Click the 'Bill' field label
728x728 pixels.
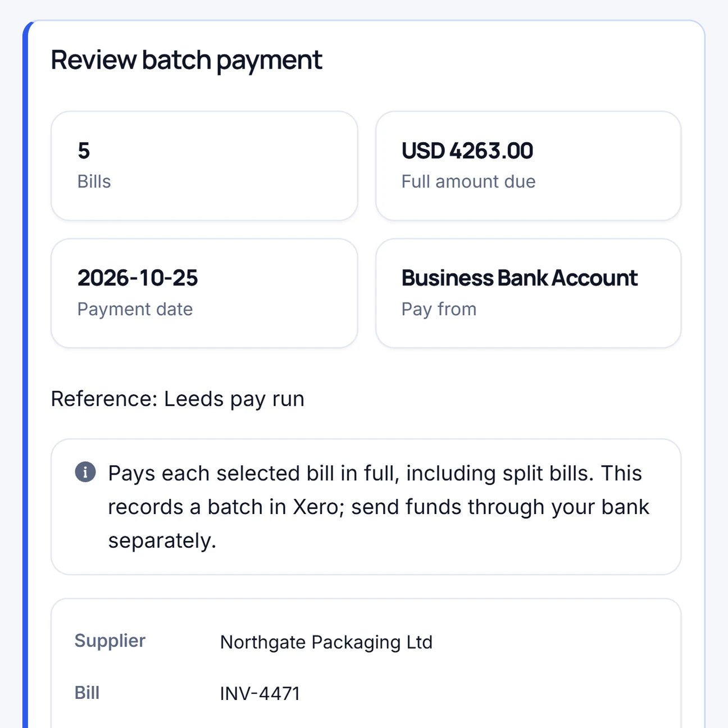[x=87, y=693]
